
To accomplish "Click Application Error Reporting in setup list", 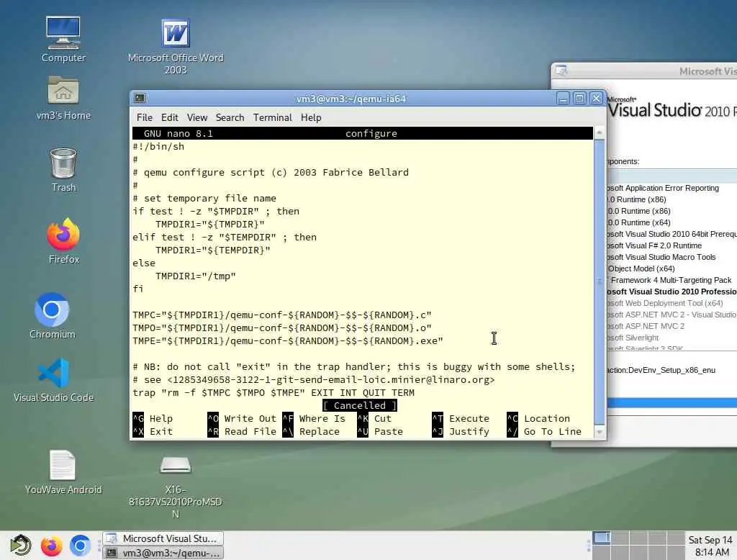I will point(663,188).
